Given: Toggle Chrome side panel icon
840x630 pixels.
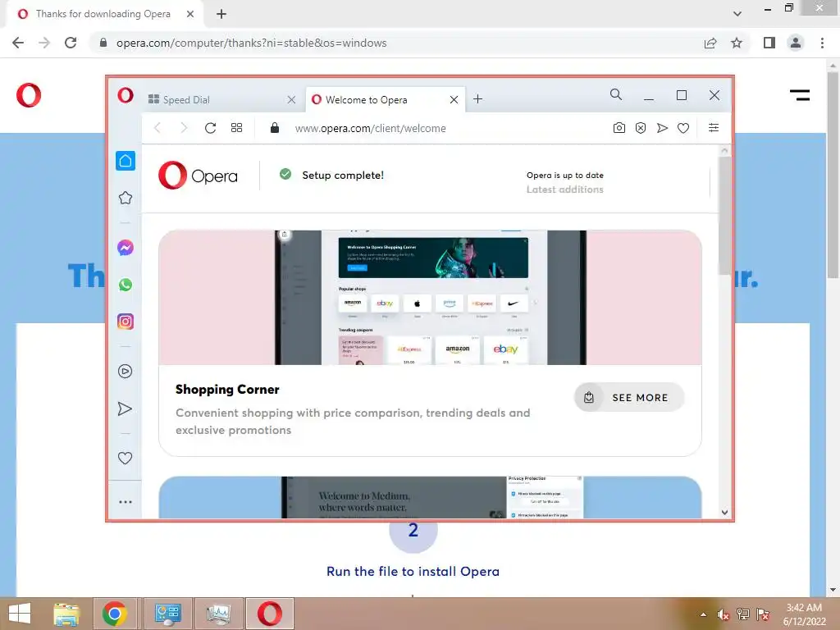Looking at the screenshot, I should (x=769, y=43).
